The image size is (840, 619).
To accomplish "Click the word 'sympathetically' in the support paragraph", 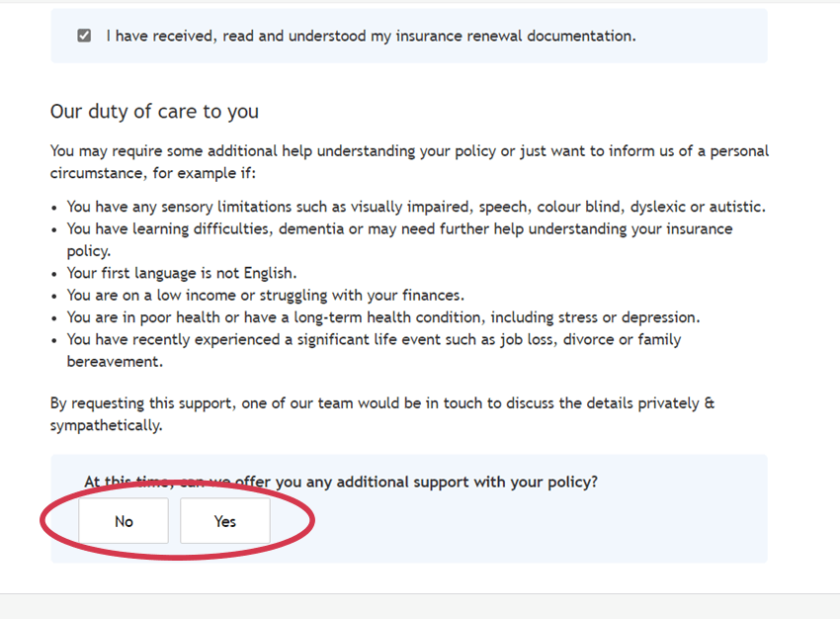I will (105, 425).
